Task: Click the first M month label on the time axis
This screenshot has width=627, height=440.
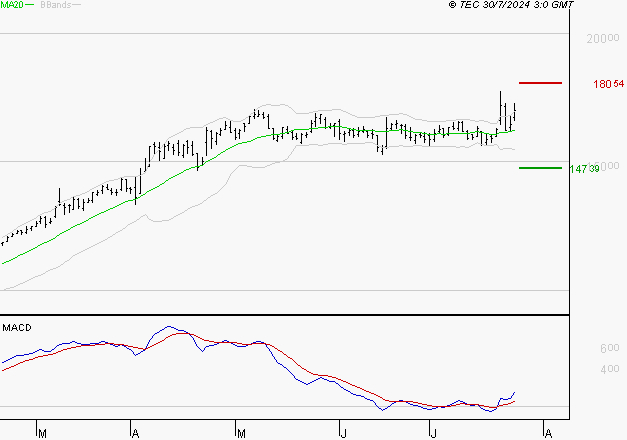Action: point(42,434)
